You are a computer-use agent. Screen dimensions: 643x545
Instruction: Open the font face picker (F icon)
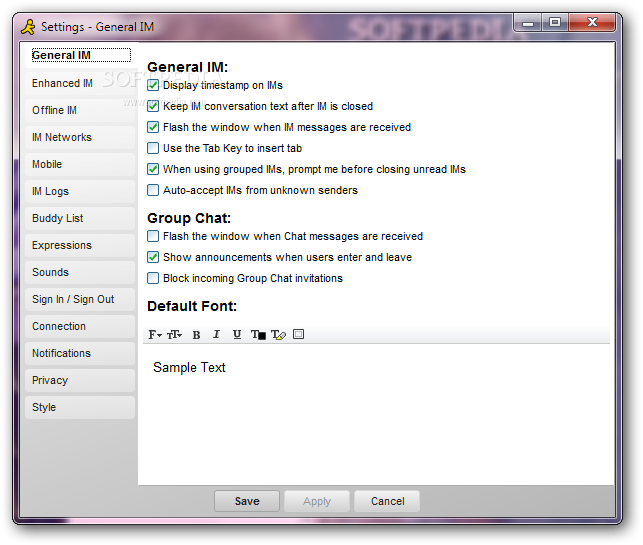tap(155, 335)
